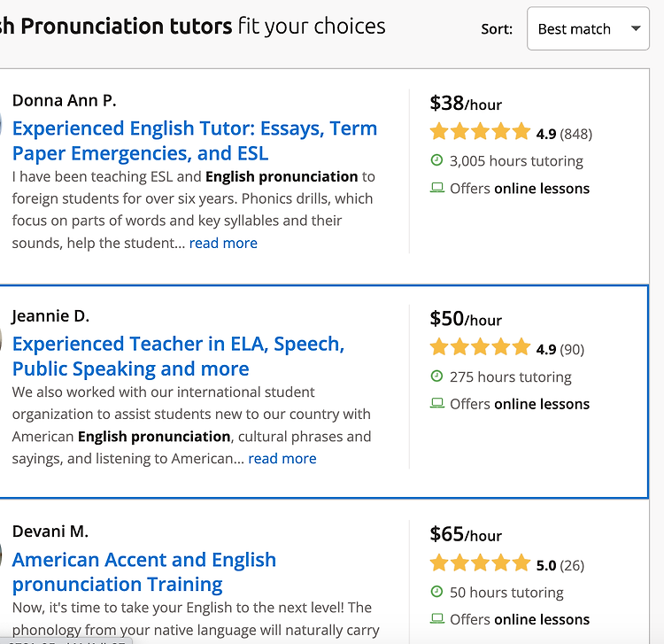Open American Accent and English pronunciation Training

[144, 572]
